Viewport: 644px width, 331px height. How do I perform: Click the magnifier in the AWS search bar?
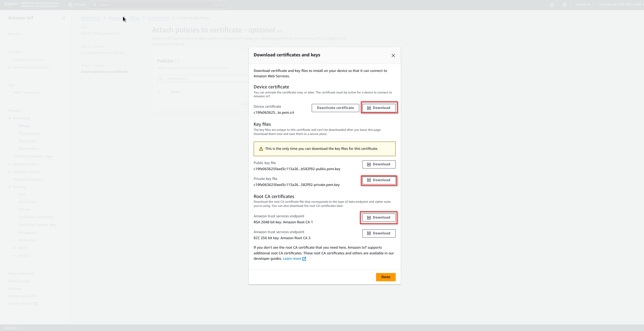94,5
